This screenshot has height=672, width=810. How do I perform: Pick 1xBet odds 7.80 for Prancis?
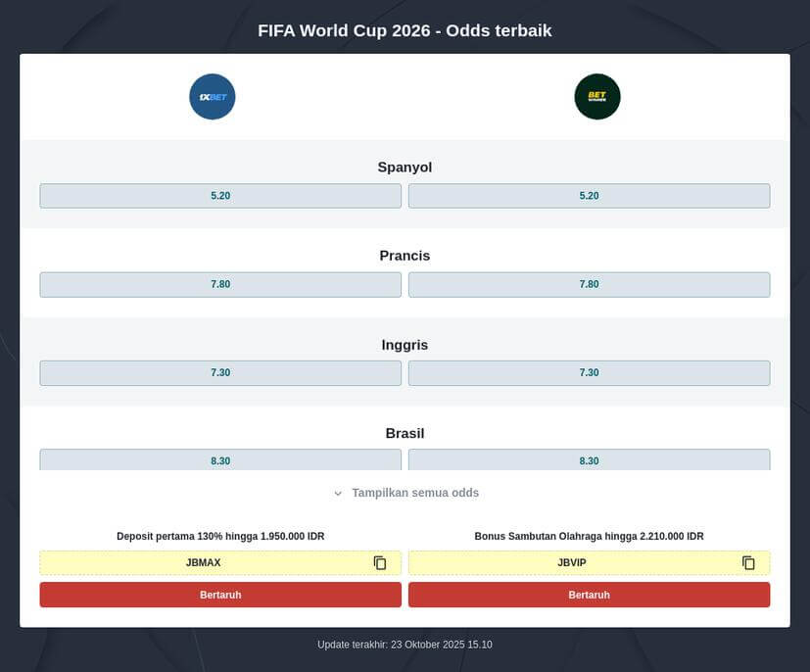220,284
